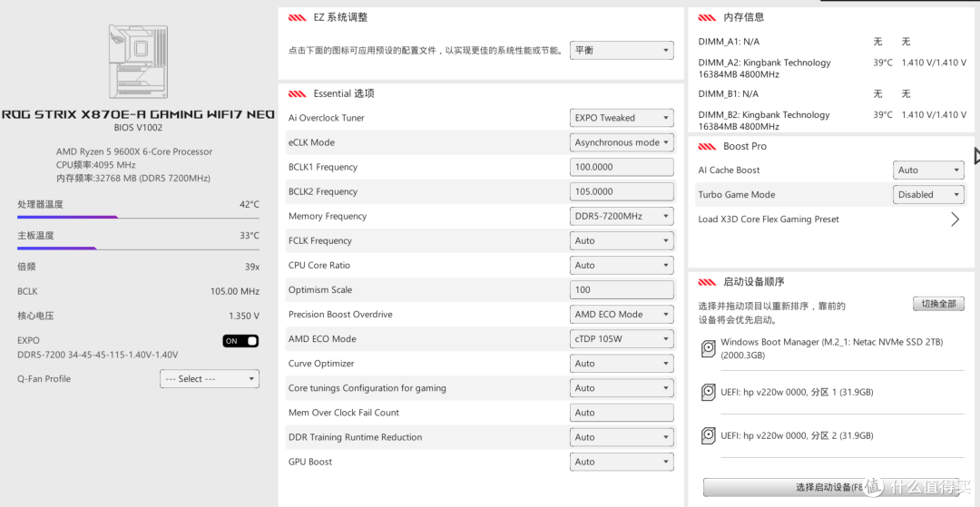Open the CPU Core Ratio dropdown
Image resolution: width=980 pixels, height=507 pixels.
[622, 266]
